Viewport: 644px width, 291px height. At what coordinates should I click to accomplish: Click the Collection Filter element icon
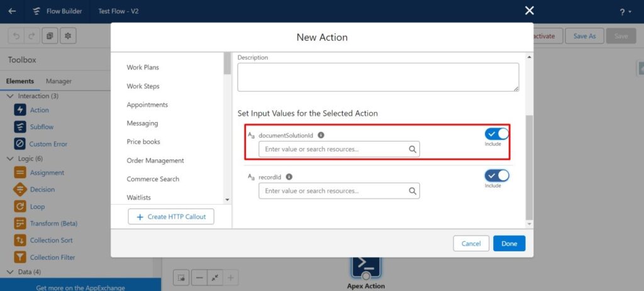click(19, 257)
